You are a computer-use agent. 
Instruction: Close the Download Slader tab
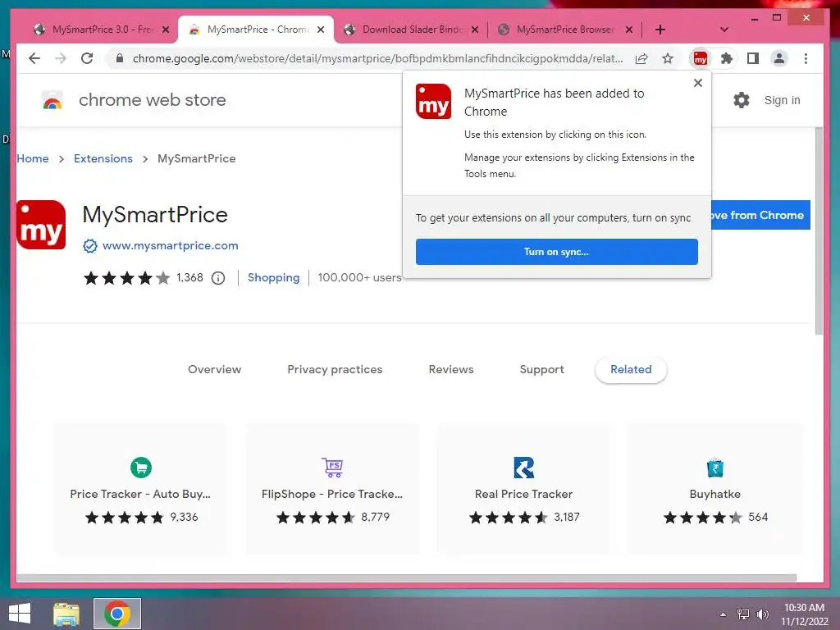pyautogui.click(x=475, y=30)
